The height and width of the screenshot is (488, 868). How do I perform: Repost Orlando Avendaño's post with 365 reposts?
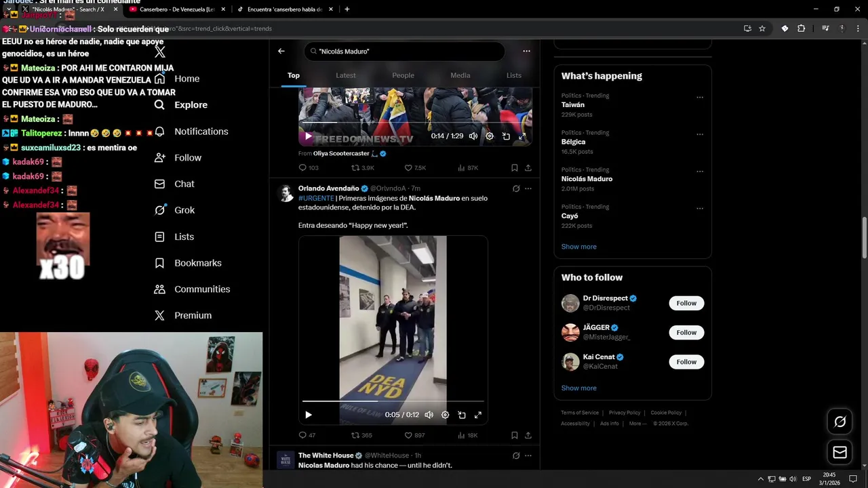tap(361, 435)
